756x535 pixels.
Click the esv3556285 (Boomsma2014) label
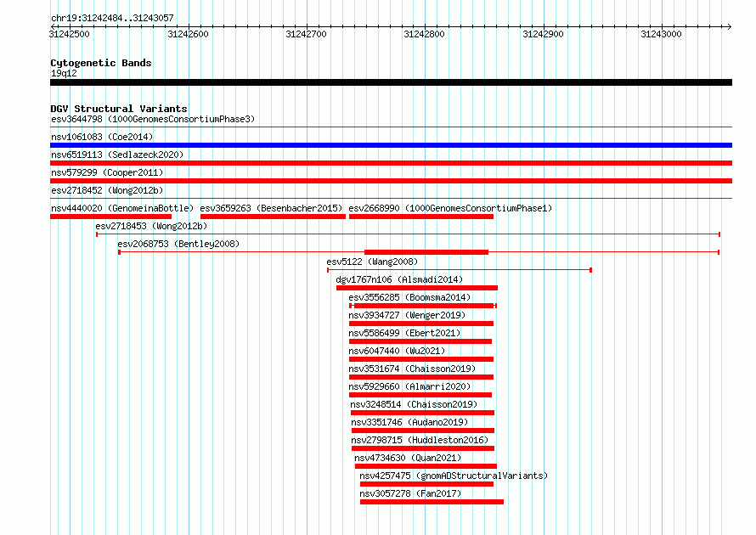[x=409, y=297]
